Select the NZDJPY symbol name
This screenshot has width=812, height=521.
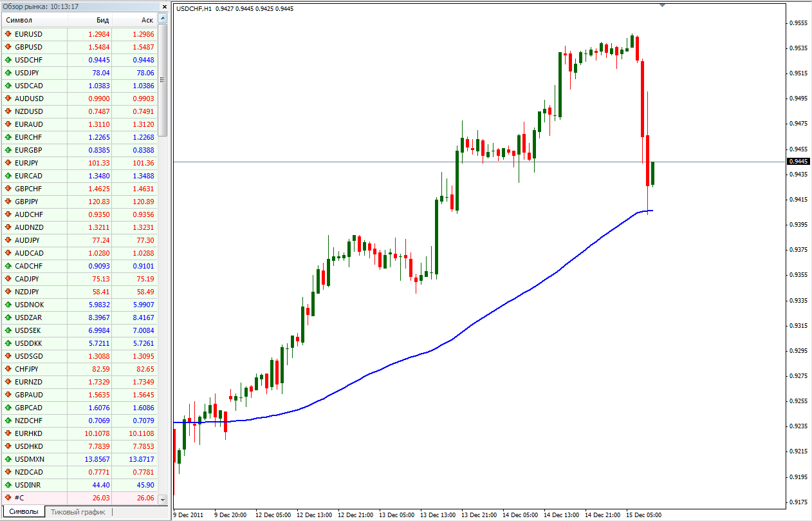pos(27,292)
